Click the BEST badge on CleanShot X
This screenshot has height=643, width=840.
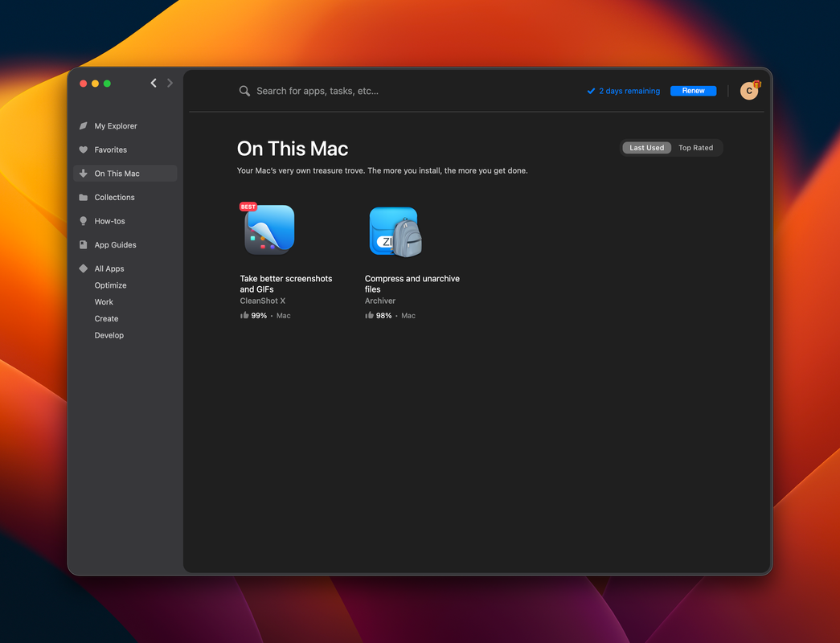click(248, 207)
